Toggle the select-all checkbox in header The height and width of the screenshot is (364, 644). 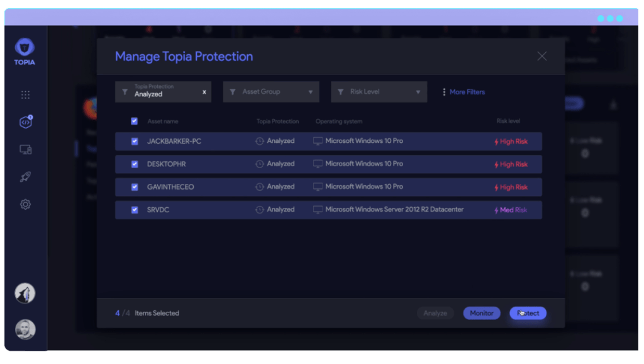click(x=134, y=122)
